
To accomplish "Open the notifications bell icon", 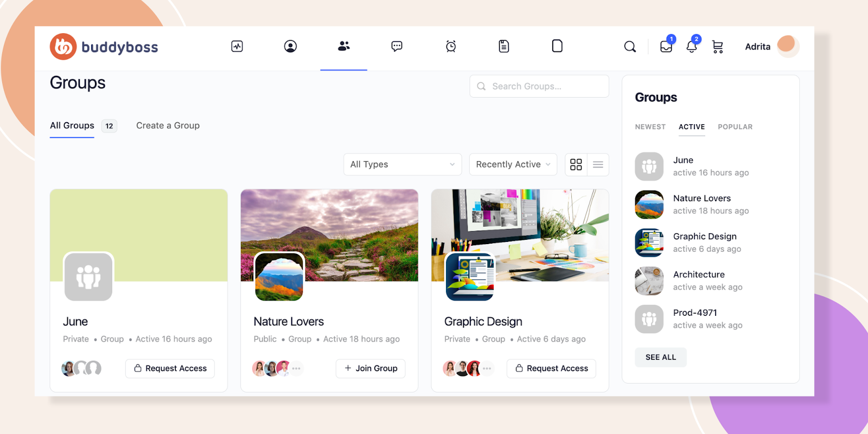I will point(692,46).
